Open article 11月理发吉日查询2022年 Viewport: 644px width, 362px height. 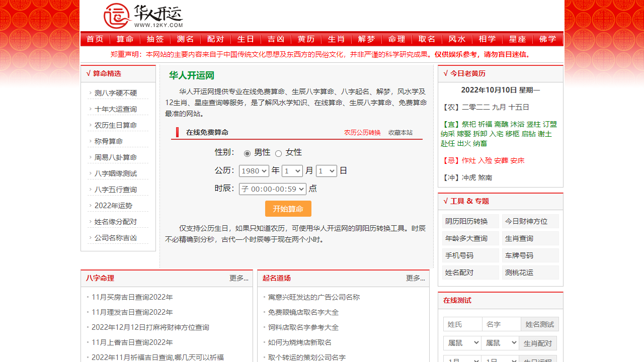point(132,312)
